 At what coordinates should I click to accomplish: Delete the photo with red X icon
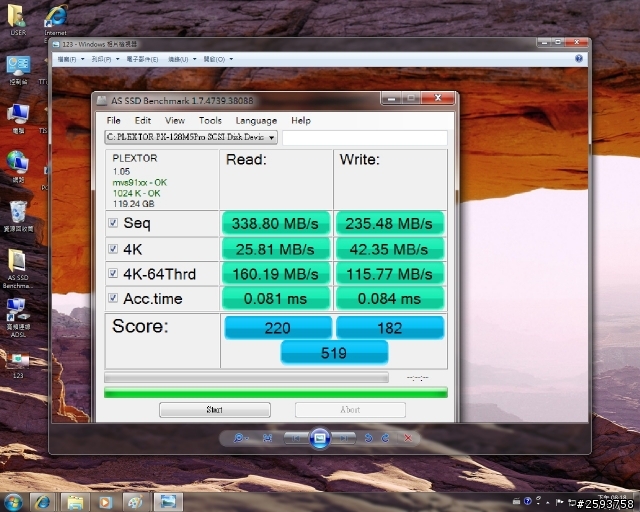[x=408, y=438]
